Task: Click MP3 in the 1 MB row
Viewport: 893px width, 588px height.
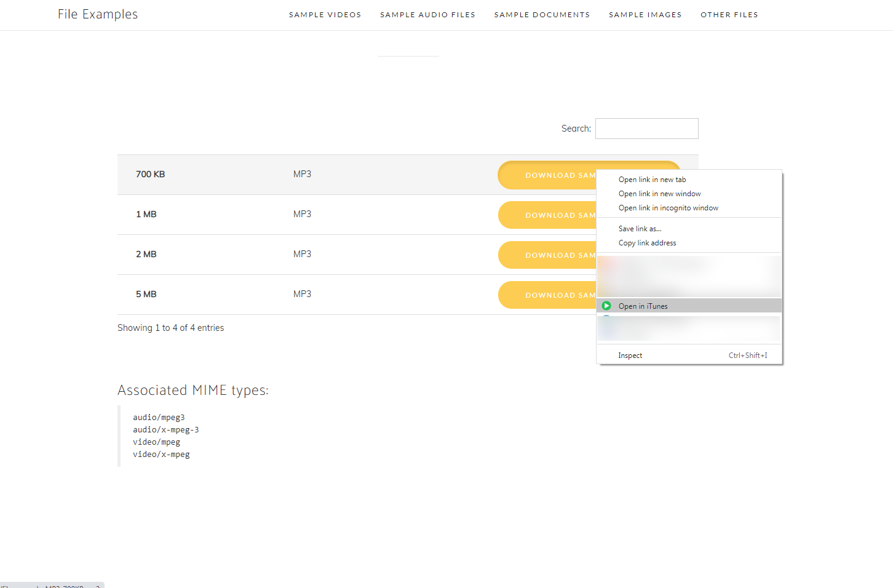Action: 302,214
